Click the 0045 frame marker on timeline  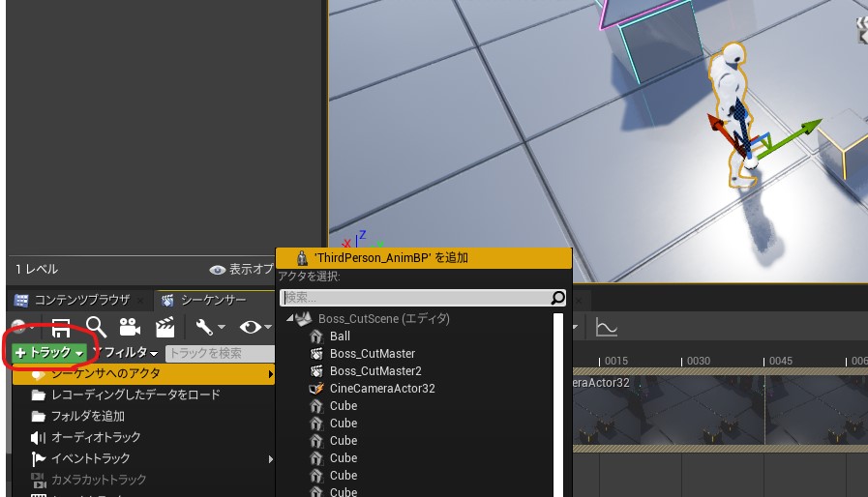(x=781, y=361)
